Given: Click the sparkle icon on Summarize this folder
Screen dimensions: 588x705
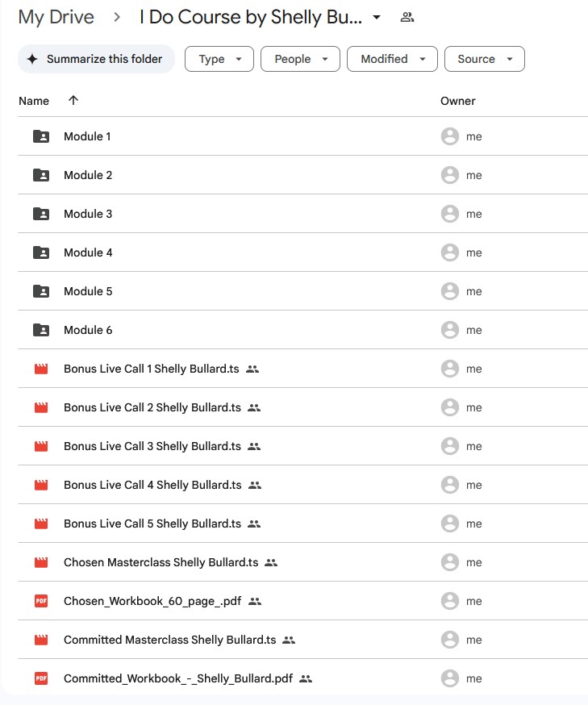Looking at the screenshot, I should click(x=32, y=59).
